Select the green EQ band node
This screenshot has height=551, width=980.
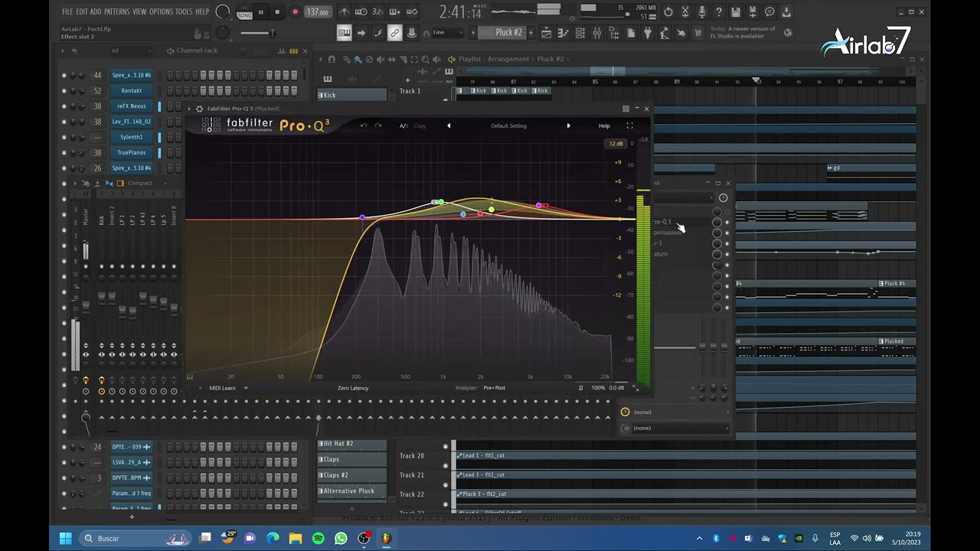(x=441, y=202)
